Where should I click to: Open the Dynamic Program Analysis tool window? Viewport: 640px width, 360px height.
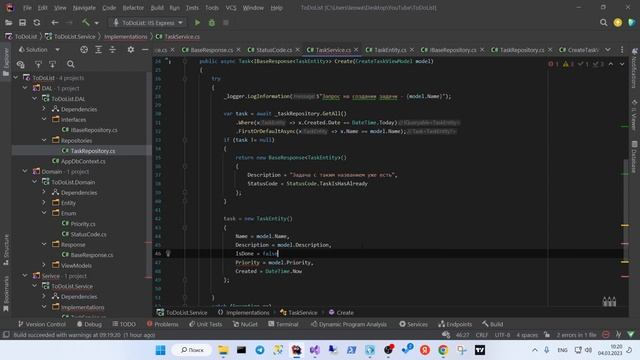click(349, 324)
